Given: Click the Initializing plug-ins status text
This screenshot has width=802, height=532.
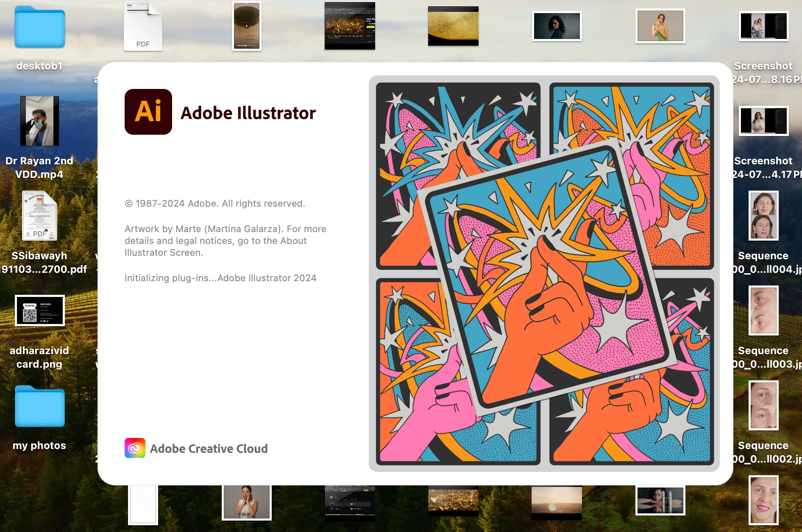Looking at the screenshot, I should tap(220, 278).
